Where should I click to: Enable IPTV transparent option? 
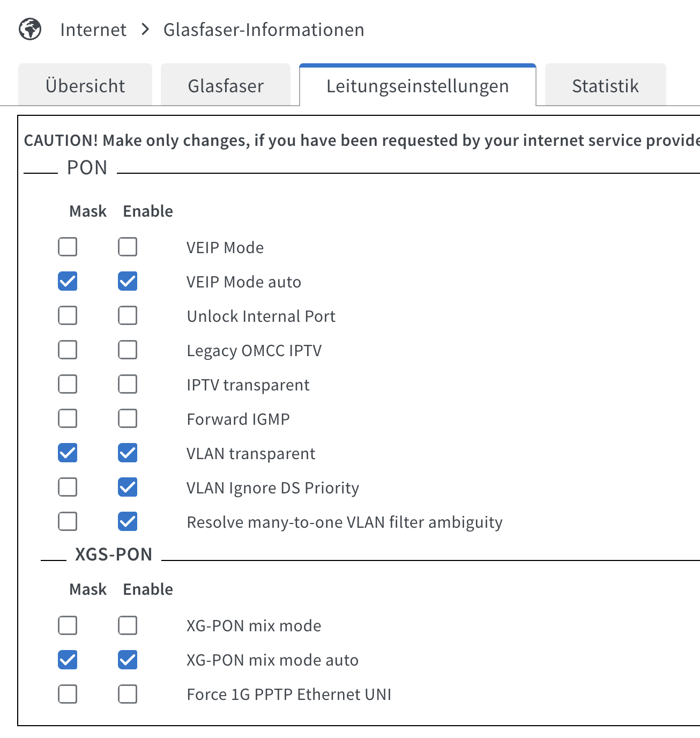(128, 384)
